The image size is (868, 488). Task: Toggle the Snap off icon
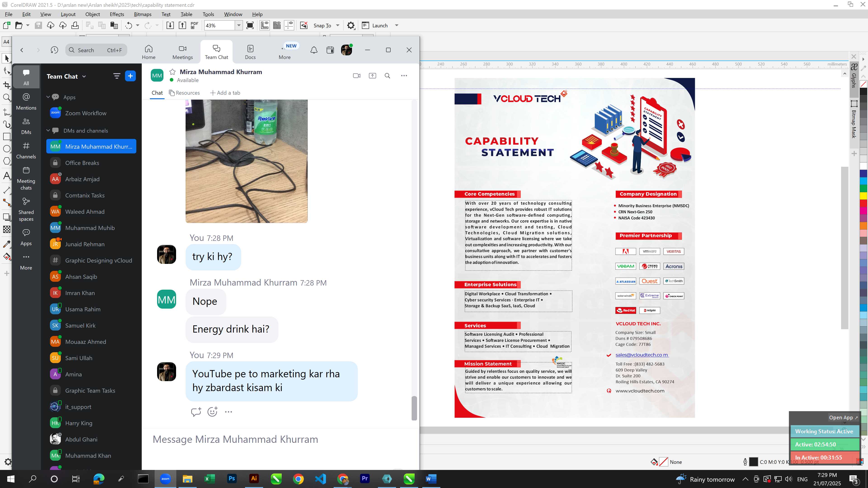point(304,25)
